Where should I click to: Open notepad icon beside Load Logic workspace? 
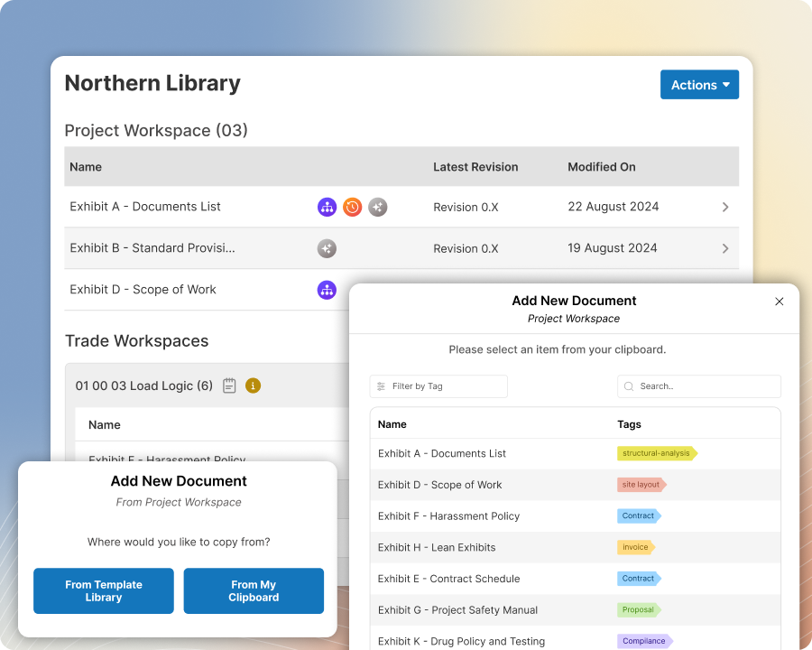229,385
